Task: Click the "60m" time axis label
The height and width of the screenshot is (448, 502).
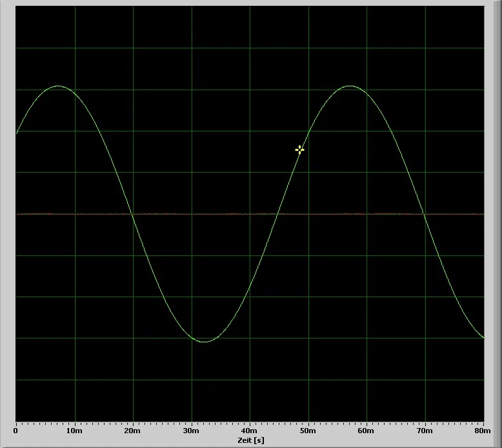Action: (x=366, y=431)
